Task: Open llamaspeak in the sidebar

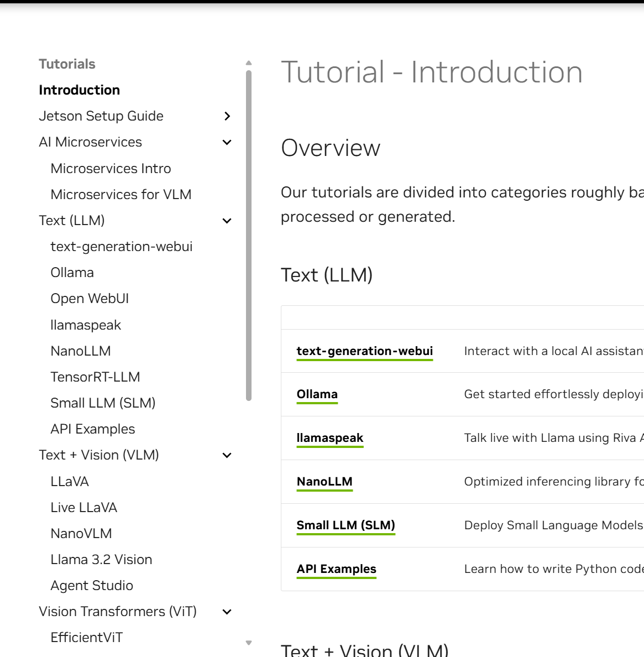Action: [86, 325]
